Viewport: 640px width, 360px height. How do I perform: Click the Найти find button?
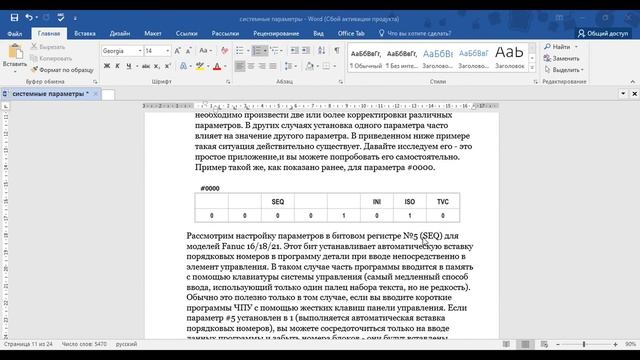557,47
